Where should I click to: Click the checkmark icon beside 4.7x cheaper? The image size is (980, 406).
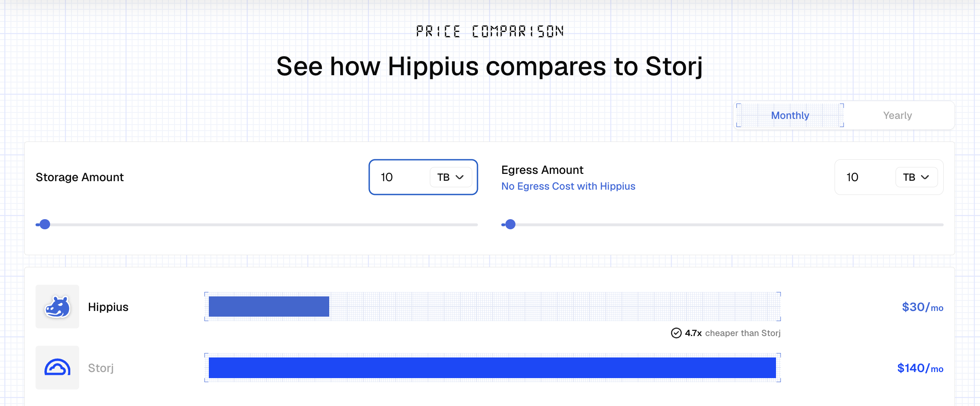[676, 333]
